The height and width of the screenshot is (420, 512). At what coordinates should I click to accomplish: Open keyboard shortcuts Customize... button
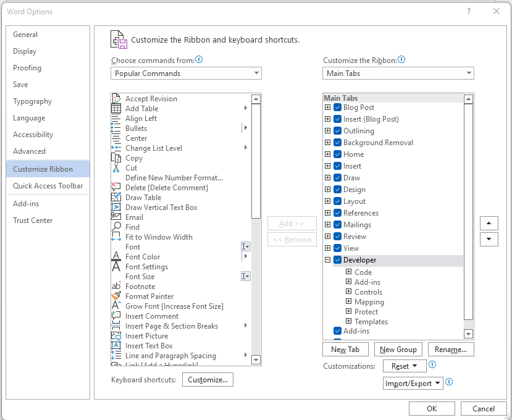(208, 380)
